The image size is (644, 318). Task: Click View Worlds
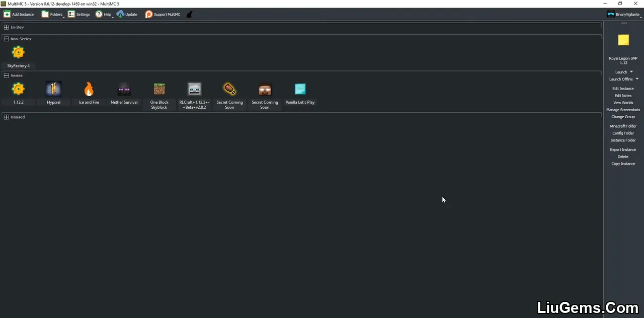(x=623, y=103)
